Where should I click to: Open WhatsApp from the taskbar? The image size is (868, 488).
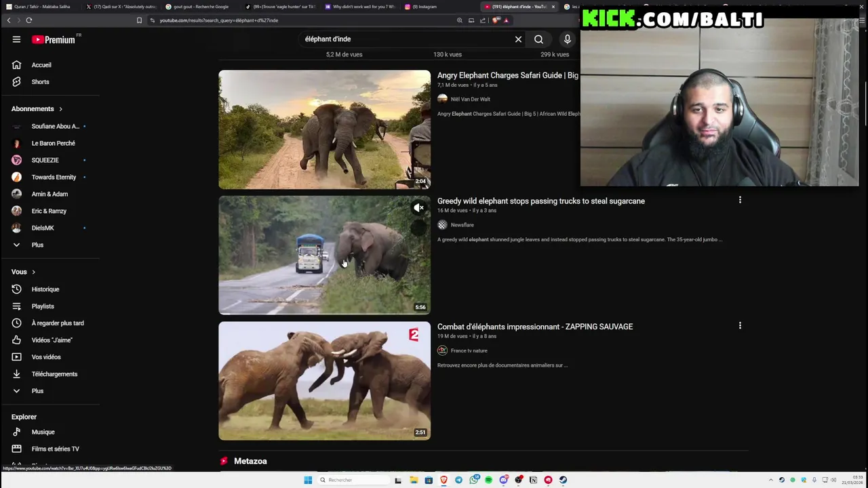[x=474, y=480]
